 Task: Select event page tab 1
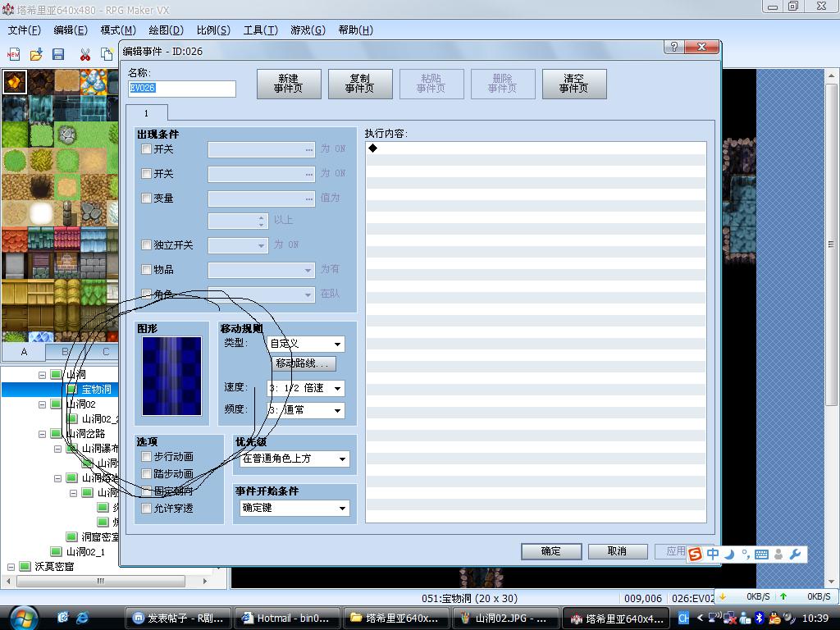click(x=146, y=113)
